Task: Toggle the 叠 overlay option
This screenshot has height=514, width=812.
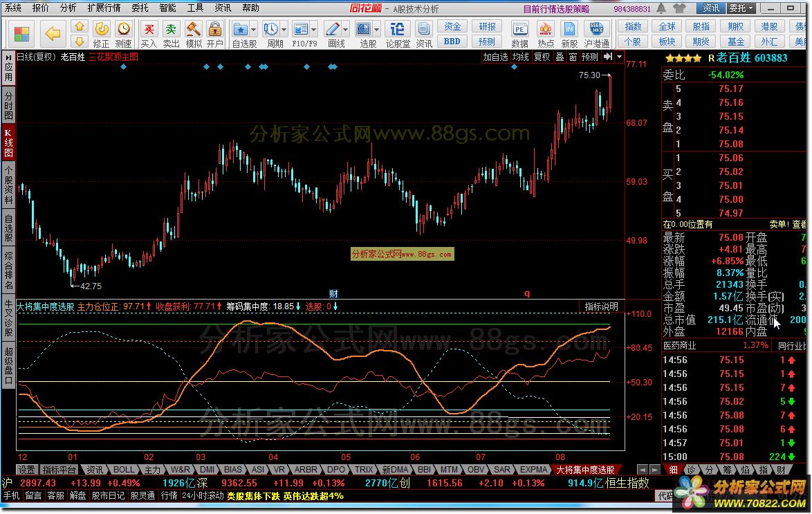Action: point(560,57)
